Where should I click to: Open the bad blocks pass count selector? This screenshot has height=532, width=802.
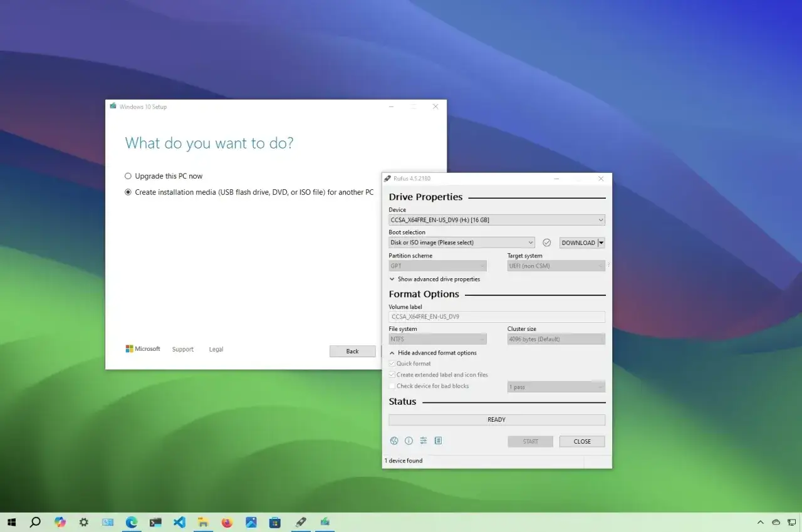coord(556,387)
